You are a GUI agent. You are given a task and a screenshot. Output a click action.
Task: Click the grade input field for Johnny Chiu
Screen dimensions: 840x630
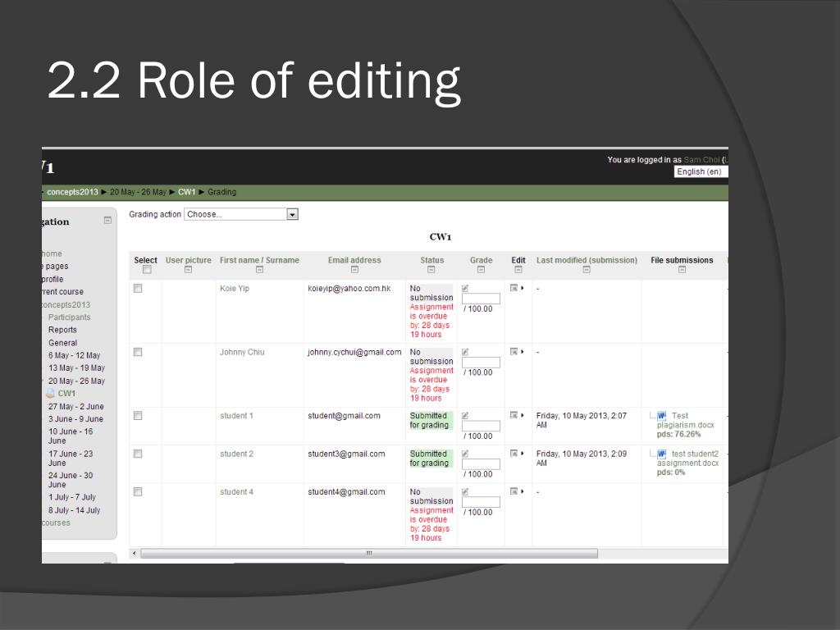coord(481,362)
